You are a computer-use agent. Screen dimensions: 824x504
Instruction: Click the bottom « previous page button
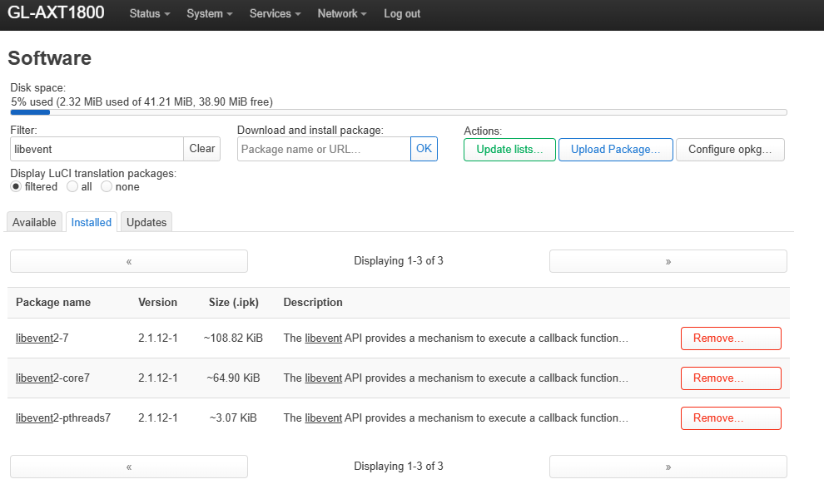pyautogui.click(x=129, y=467)
